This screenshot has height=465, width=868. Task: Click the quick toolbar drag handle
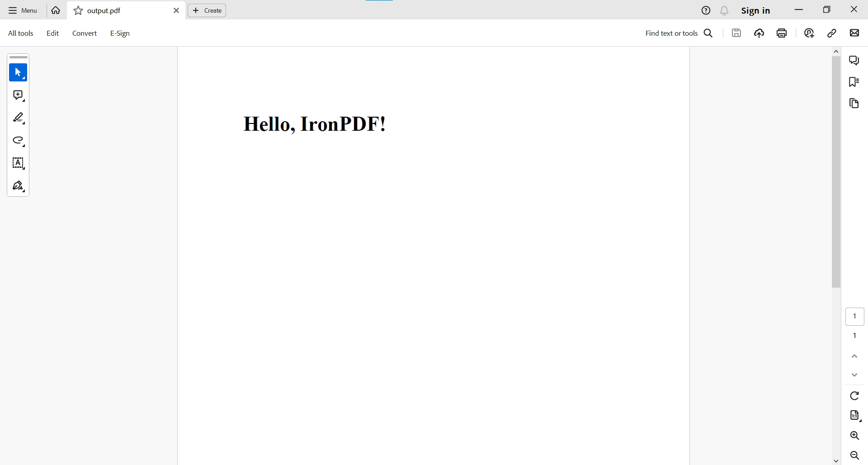(19, 57)
